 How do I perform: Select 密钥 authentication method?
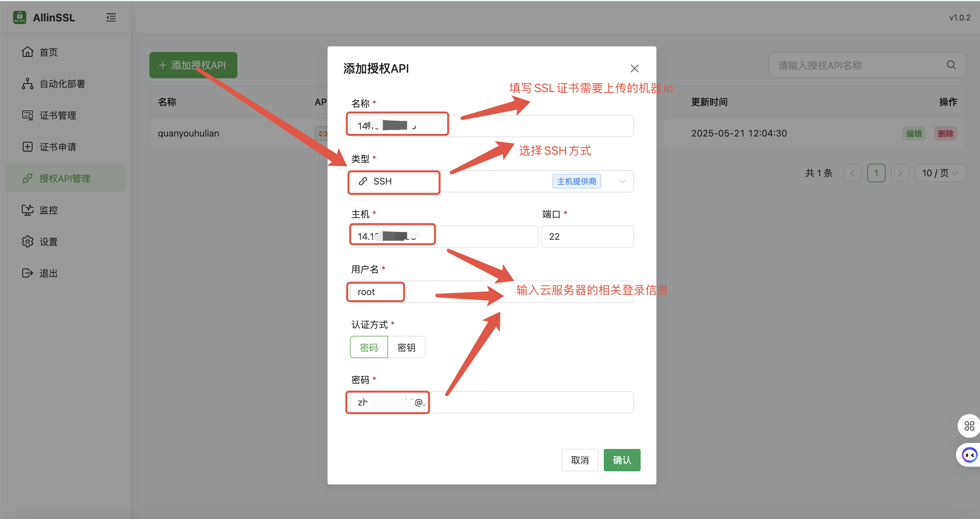point(406,347)
